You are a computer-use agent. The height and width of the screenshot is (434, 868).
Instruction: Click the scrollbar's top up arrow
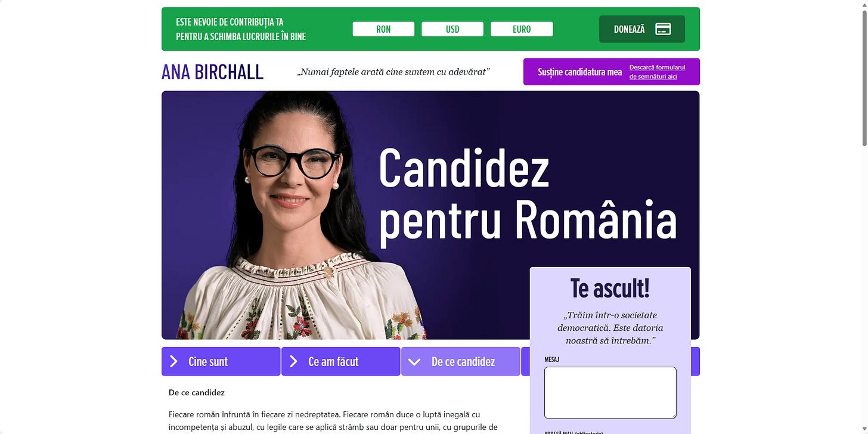pos(864,4)
